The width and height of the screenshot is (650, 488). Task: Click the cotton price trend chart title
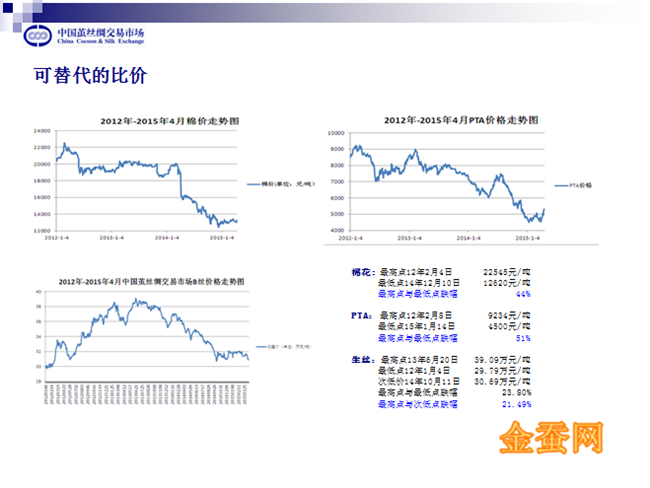click(x=162, y=121)
